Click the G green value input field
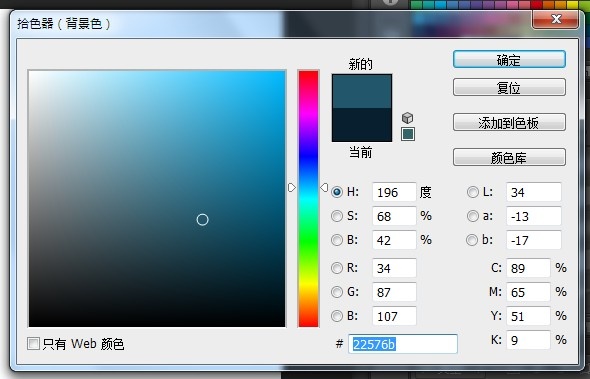This screenshot has height=379, width=590. coord(394,292)
